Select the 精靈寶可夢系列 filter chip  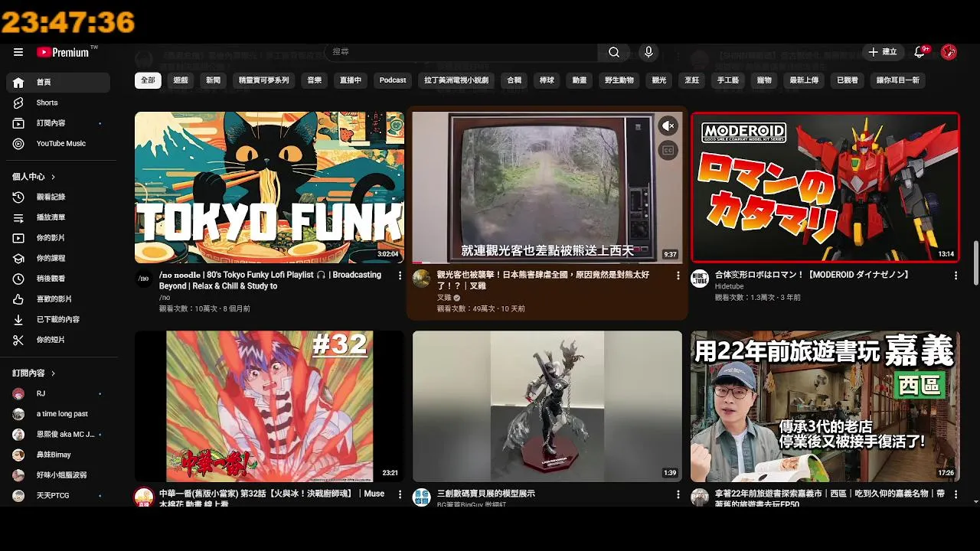click(x=264, y=80)
